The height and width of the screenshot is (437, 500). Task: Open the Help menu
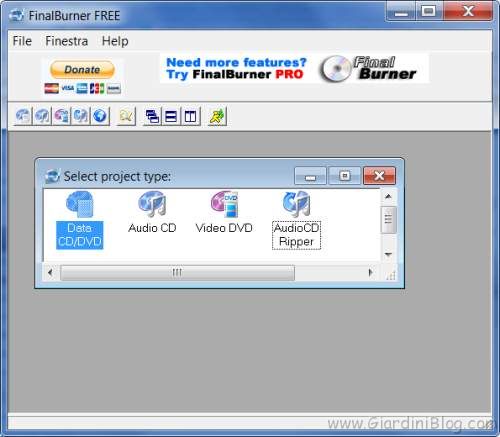[115, 41]
